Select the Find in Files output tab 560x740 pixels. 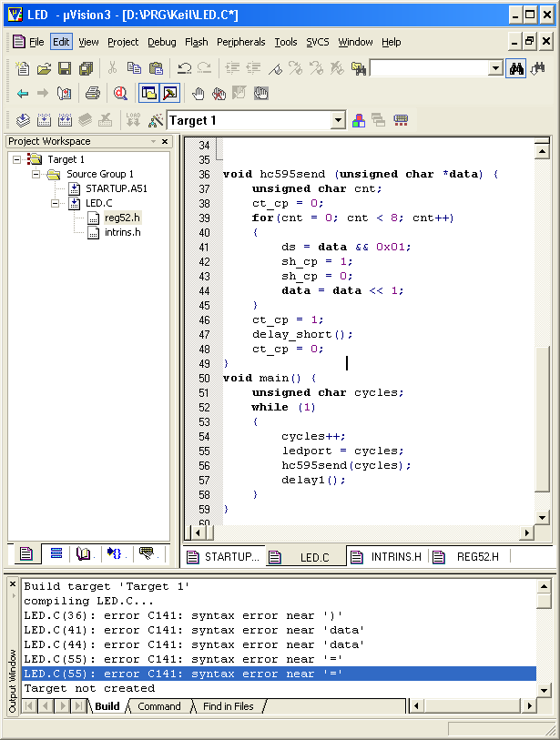coord(229,706)
